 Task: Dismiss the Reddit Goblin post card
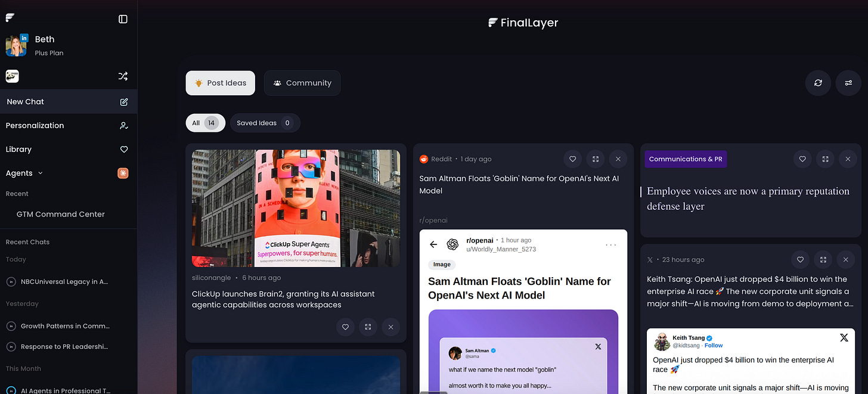tap(618, 159)
